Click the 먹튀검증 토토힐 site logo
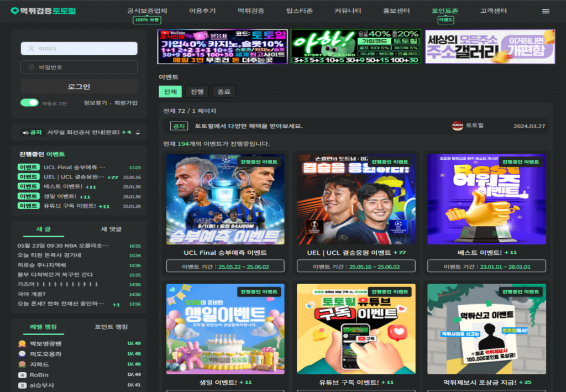Viewport: 566px width, 392px height. point(43,11)
